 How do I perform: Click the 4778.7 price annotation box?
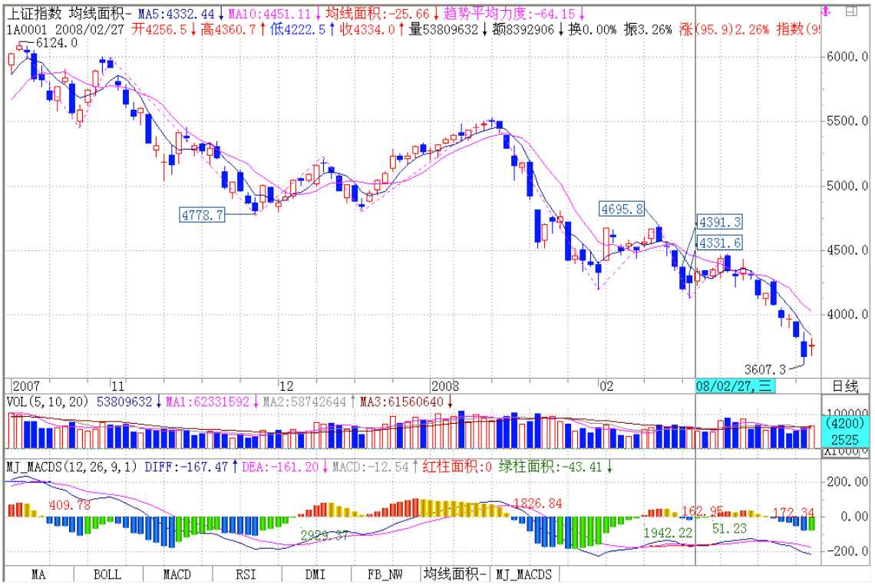202,215
